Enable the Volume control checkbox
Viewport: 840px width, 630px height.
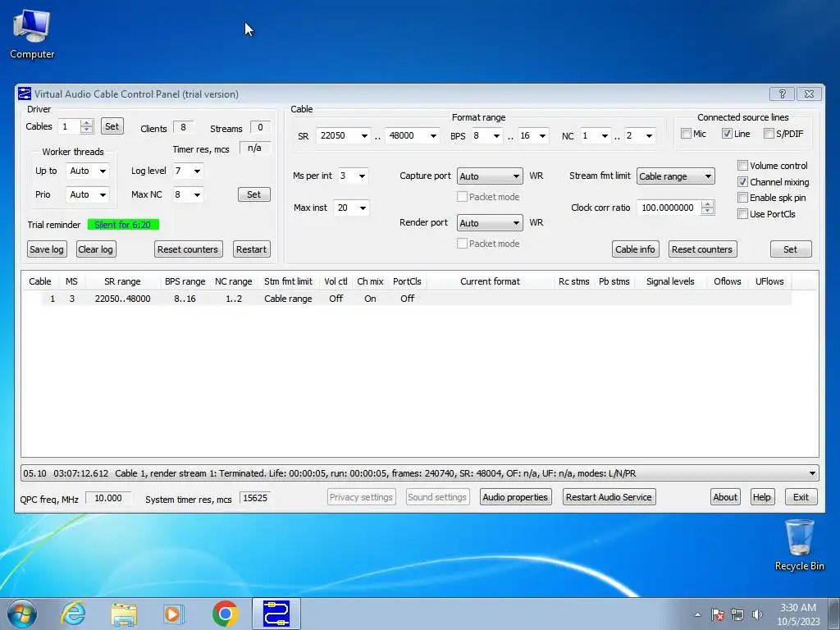tap(742, 166)
